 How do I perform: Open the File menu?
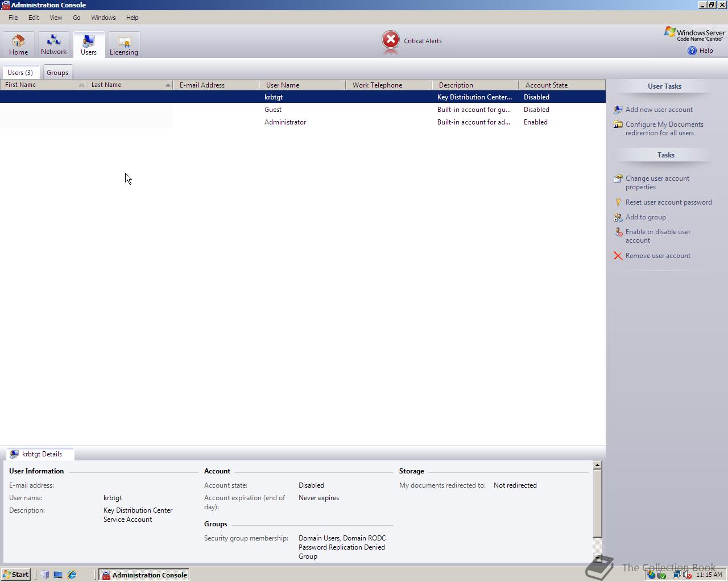point(13,18)
